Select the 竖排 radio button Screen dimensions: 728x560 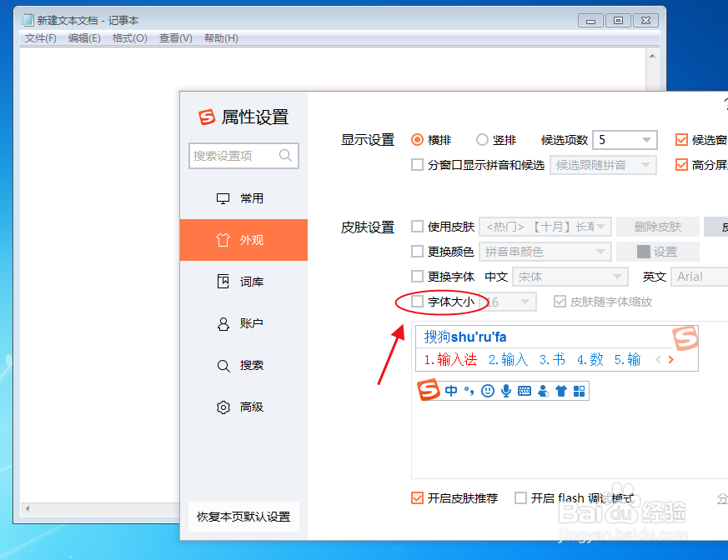482,140
